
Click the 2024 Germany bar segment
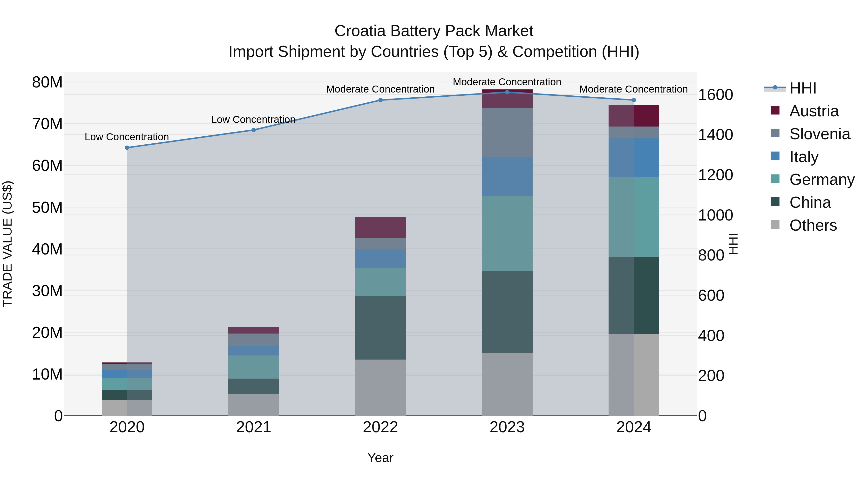coord(634,217)
